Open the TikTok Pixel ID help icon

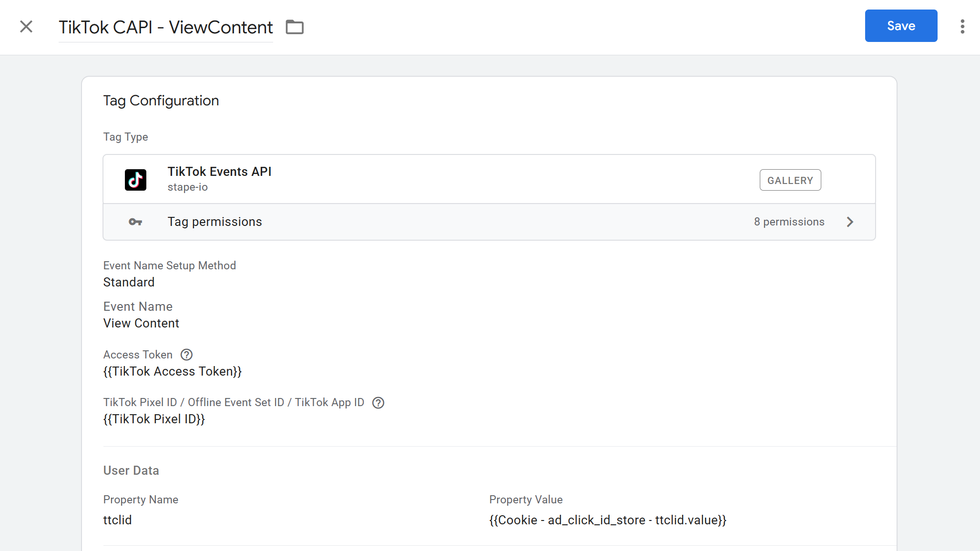click(x=378, y=403)
